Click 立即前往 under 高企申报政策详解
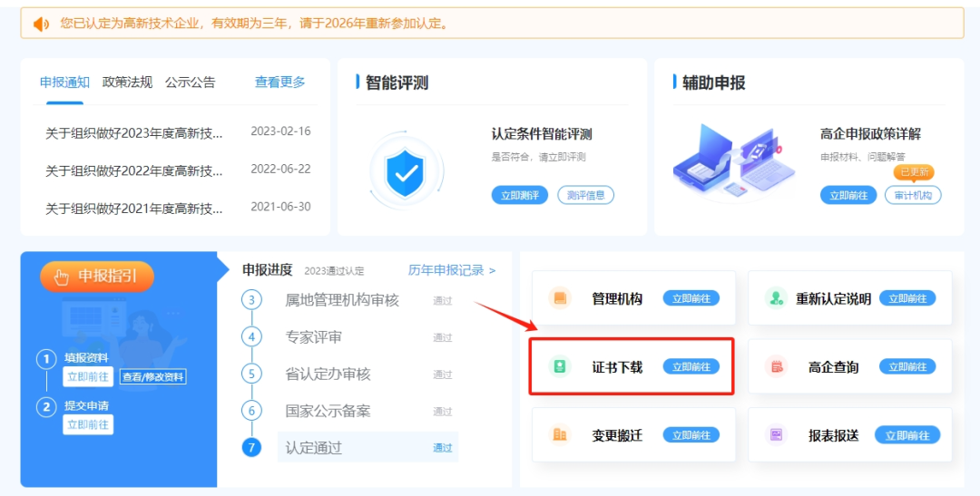Image resolution: width=980 pixels, height=496 pixels. (848, 195)
